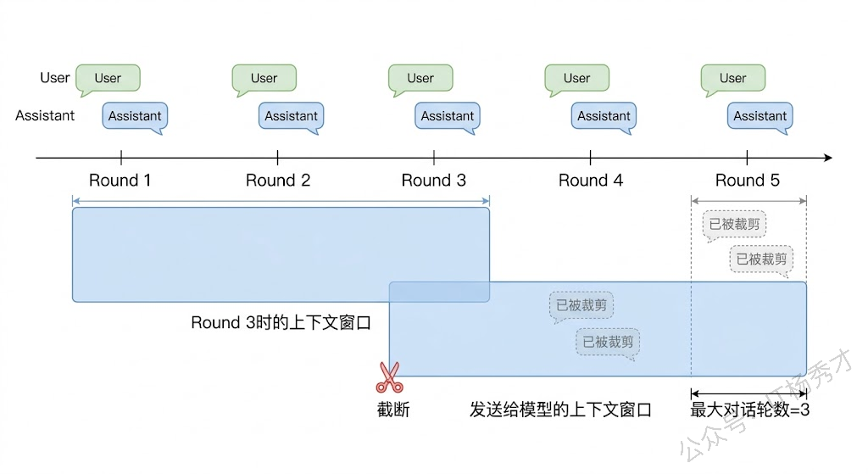The width and height of the screenshot is (868, 474).
Task: Click the Round 4 label on timeline
Action: pyautogui.click(x=590, y=181)
